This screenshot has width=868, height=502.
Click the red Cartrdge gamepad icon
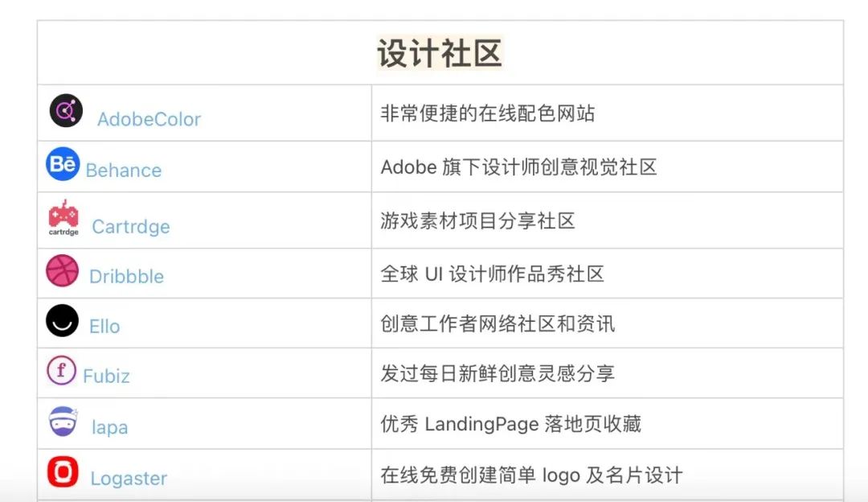(x=63, y=218)
